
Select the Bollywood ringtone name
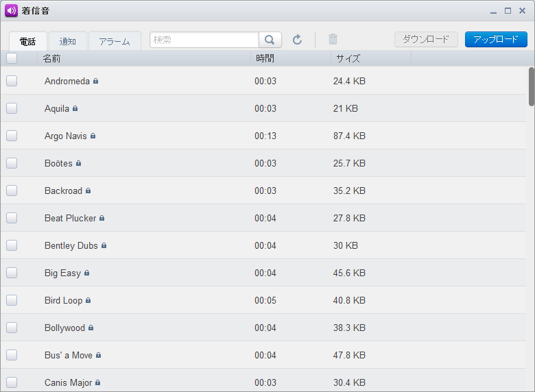click(x=64, y=328)
